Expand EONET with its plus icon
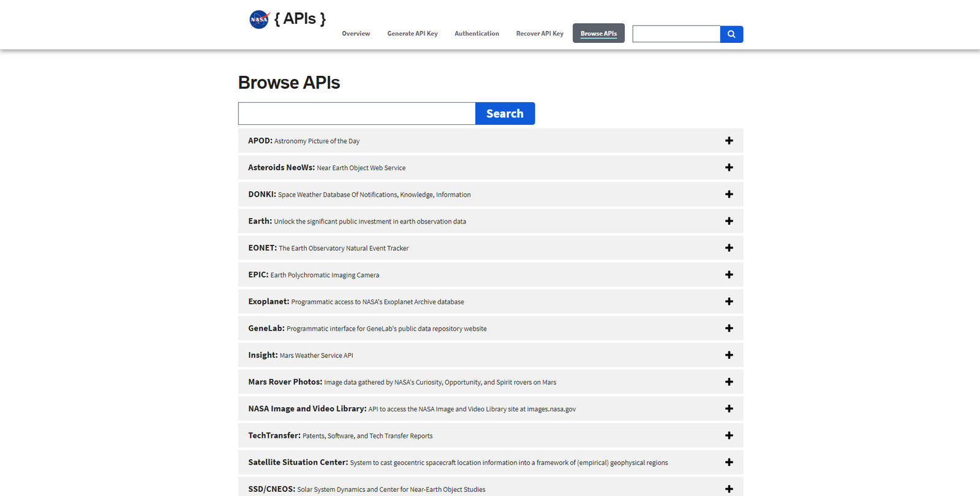 729,248
